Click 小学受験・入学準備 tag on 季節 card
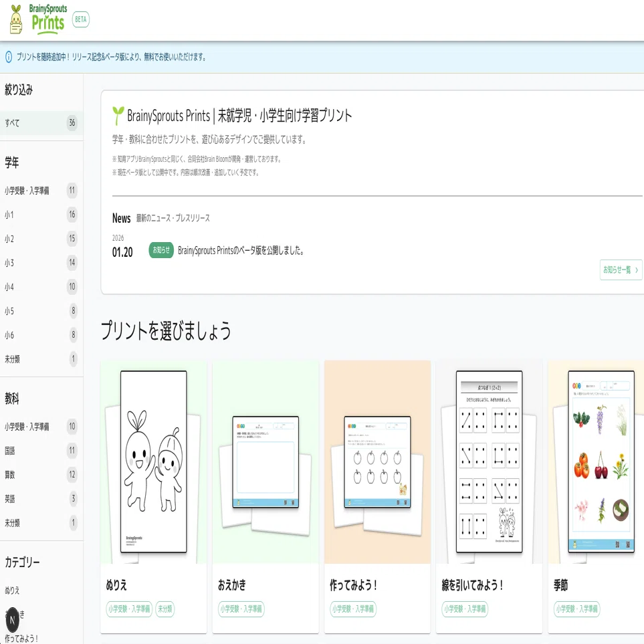644x644 pixels. tap(577, 609)
